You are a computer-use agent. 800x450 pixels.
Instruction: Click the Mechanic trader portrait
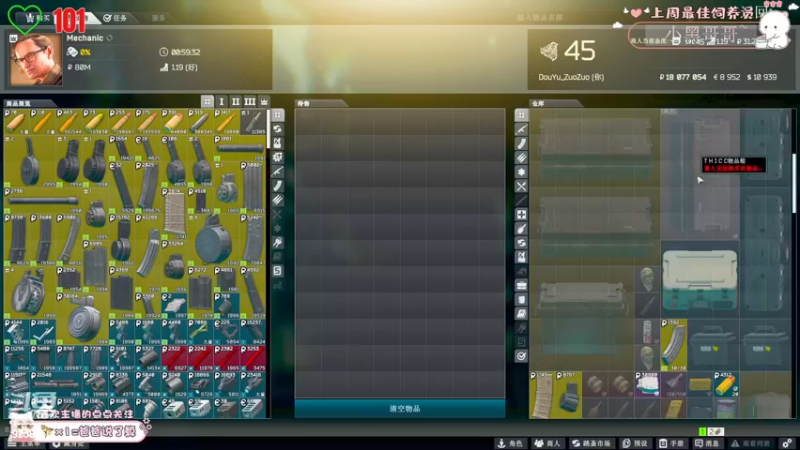pos(35,59)
